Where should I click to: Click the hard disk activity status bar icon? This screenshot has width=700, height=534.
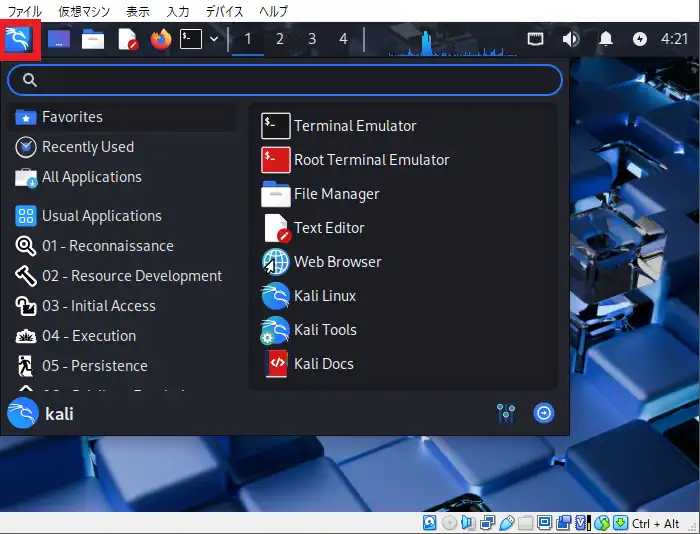pyautogui.click(x=429, y=523)
